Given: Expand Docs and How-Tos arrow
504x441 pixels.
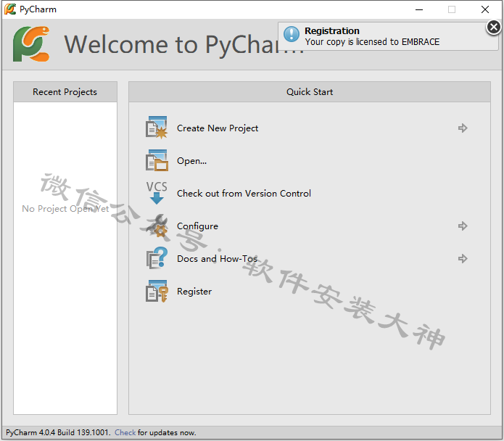Looking at the screenshot, I should tap(463, 258).
